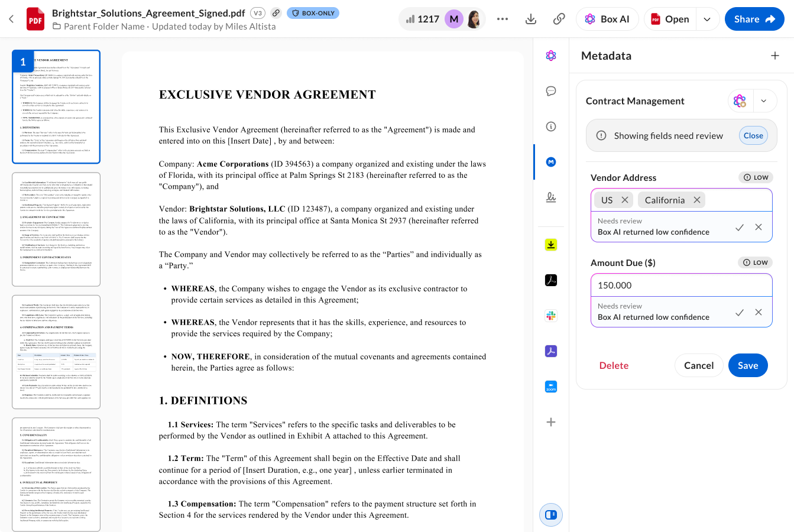Select the Metadata panel icon
The height and width of the screenshot is (532, 794).
pos(550,161)
